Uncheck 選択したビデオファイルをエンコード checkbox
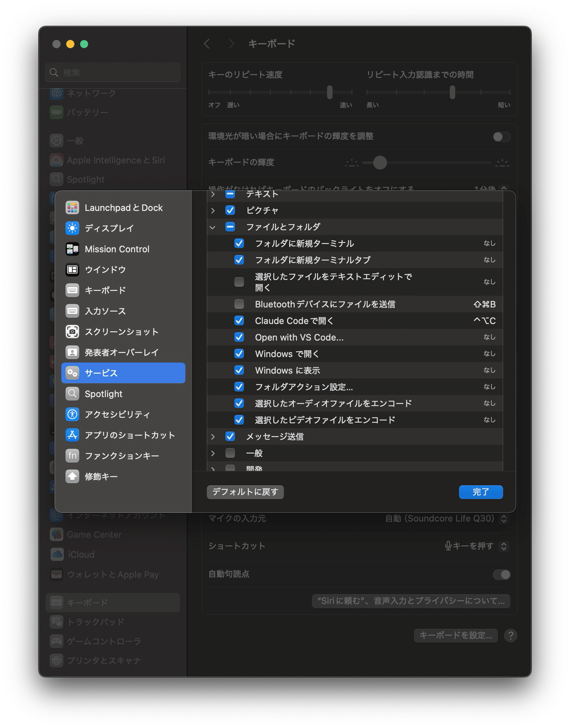The height and width of the screenshot is (728, 570). [239, 420]
